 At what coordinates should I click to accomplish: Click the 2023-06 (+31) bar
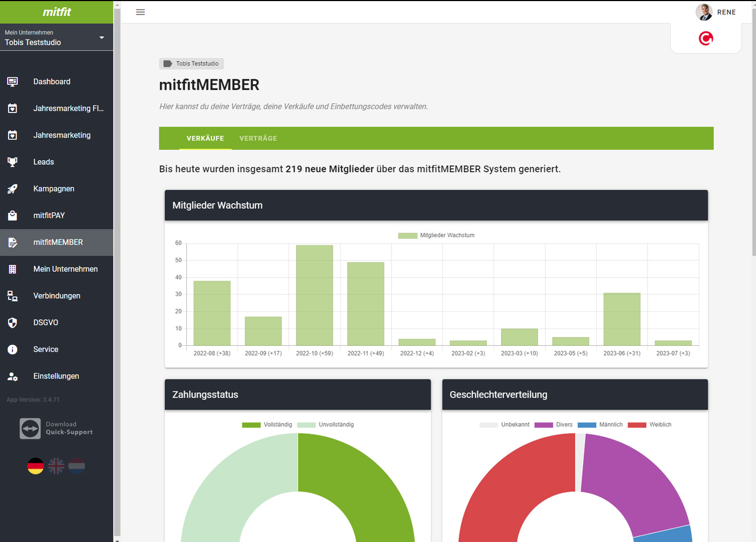coord(622,319)
